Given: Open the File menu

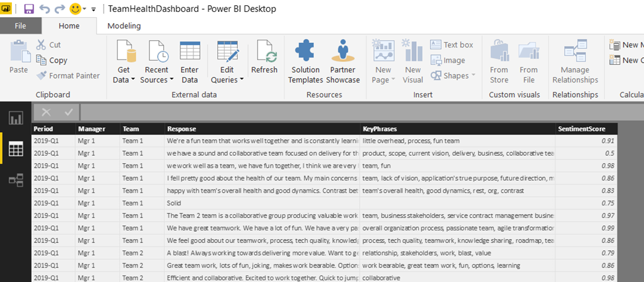Looking at the screenshot, I should point(20,26).
